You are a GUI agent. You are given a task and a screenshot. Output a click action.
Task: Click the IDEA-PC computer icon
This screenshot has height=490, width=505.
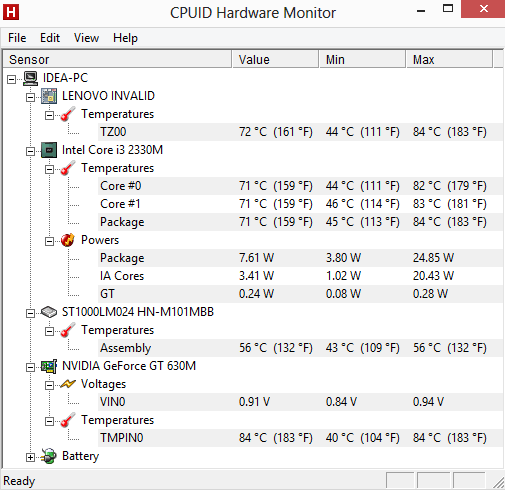pyautogui.click(x=31, y=78)
